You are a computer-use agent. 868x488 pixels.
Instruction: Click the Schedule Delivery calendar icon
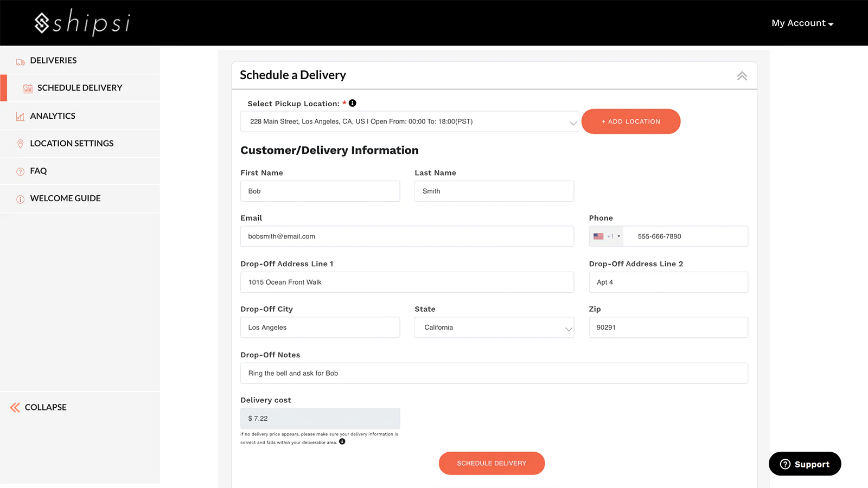click(28, 88)
